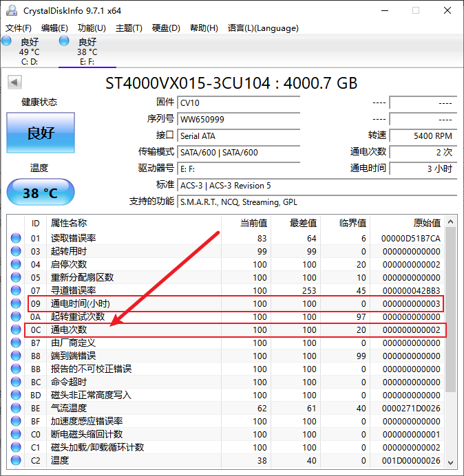This screenshot has width=464, height=476.
Task: Click status orb for attribute BC 命令超时
Action: click(16, 382)
